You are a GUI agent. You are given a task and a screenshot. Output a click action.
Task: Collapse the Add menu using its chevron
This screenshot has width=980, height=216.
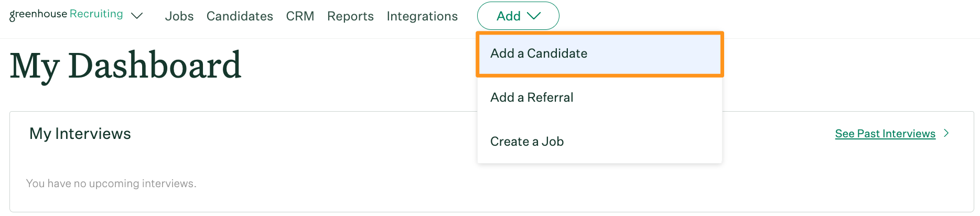pos(534,16)
